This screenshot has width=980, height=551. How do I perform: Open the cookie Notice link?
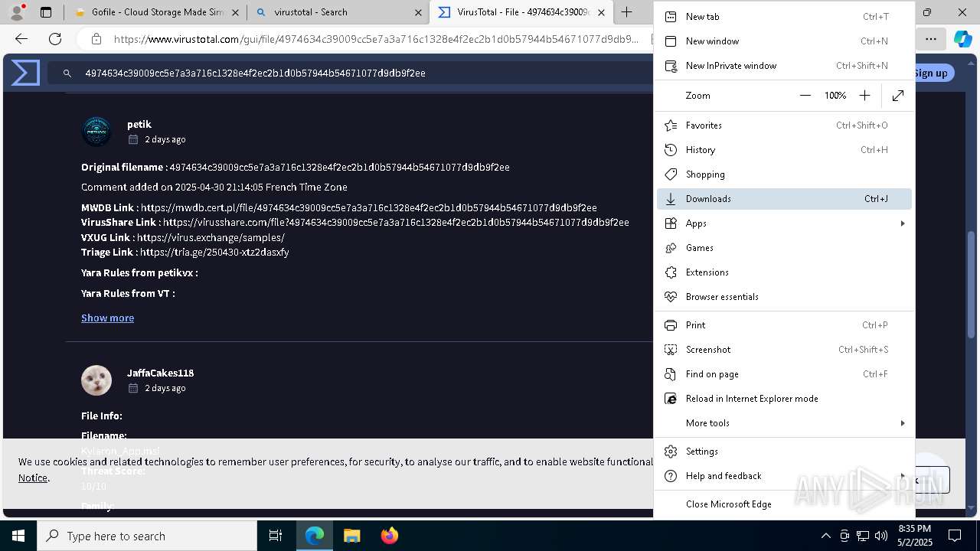click(33, 478)
